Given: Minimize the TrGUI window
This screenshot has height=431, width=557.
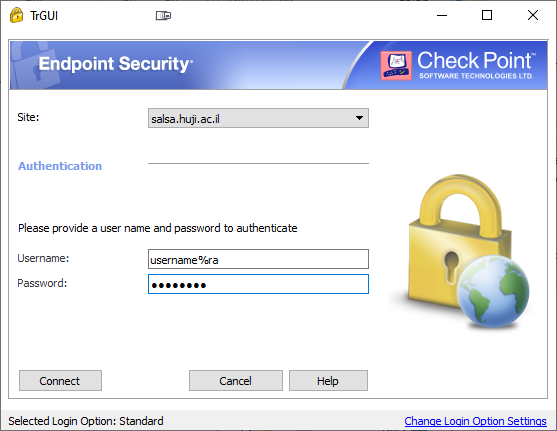Looking at the screenshot, I should tap(442, 15).
